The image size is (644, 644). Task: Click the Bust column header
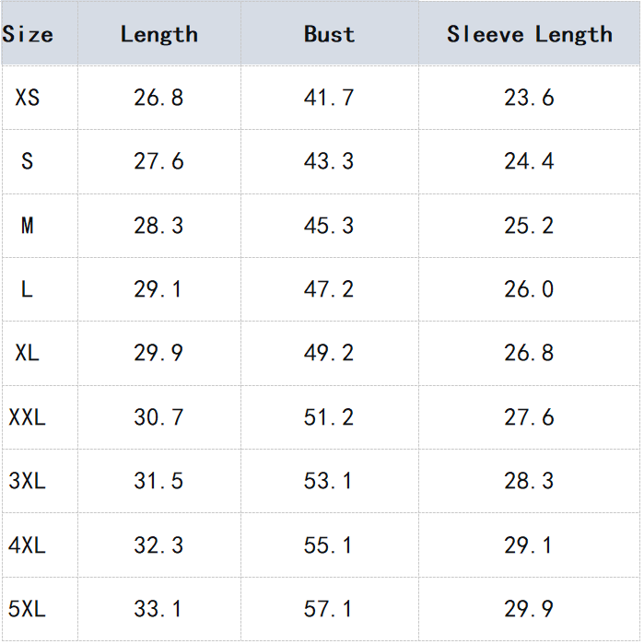coord(329,35)
